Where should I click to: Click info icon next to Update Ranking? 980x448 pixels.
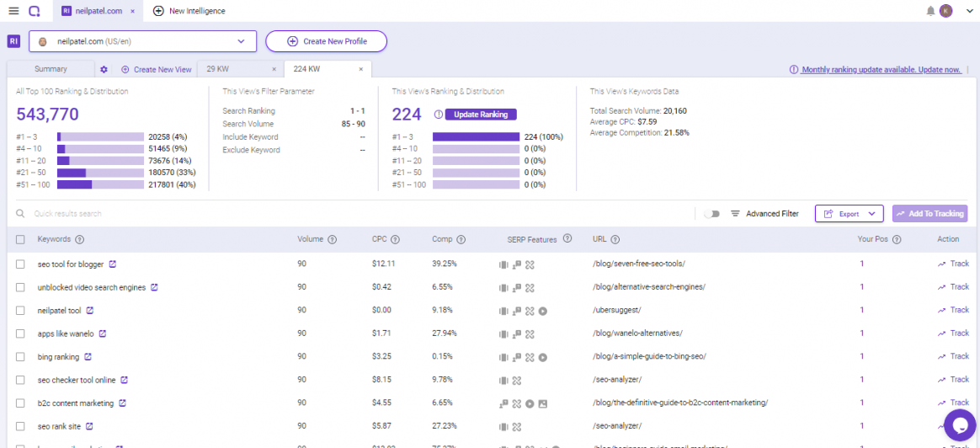tap(438, 115)
